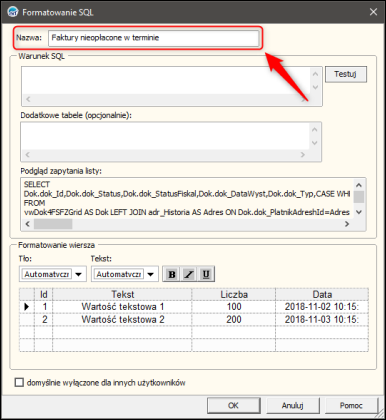Click the query preview horizontal scrollbar right arrow

coord(347,224)
